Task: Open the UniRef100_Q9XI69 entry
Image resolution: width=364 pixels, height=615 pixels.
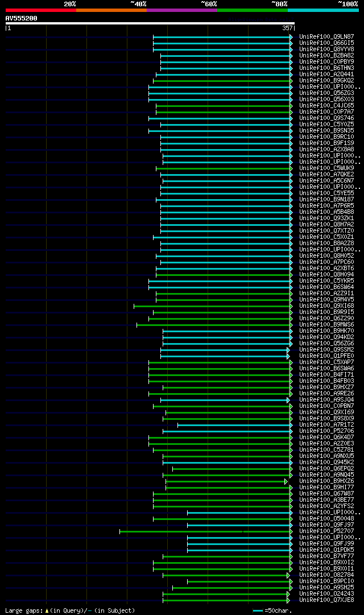Action: [326, 412]
